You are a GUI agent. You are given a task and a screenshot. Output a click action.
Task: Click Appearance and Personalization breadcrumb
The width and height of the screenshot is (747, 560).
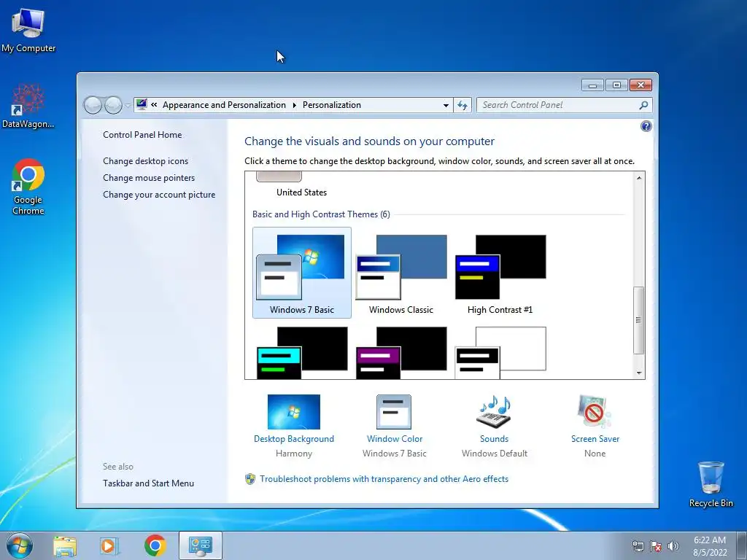[x=224, y=105]
